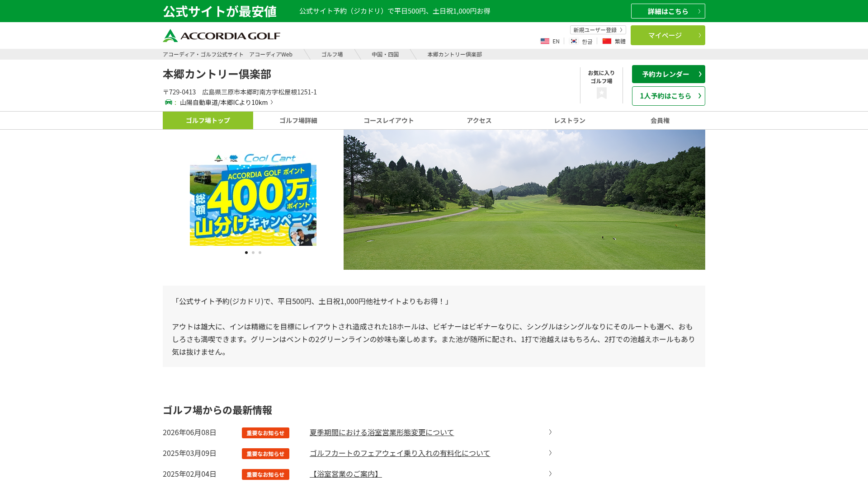
Task: Add course to favorites with star icon
Action: pyautogui.click(x=601, y=93)
